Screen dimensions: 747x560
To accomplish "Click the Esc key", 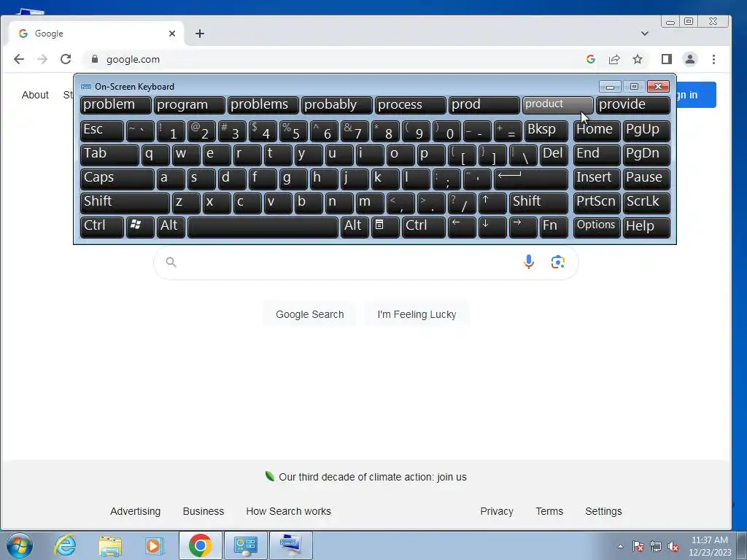I will pos(102,131).
